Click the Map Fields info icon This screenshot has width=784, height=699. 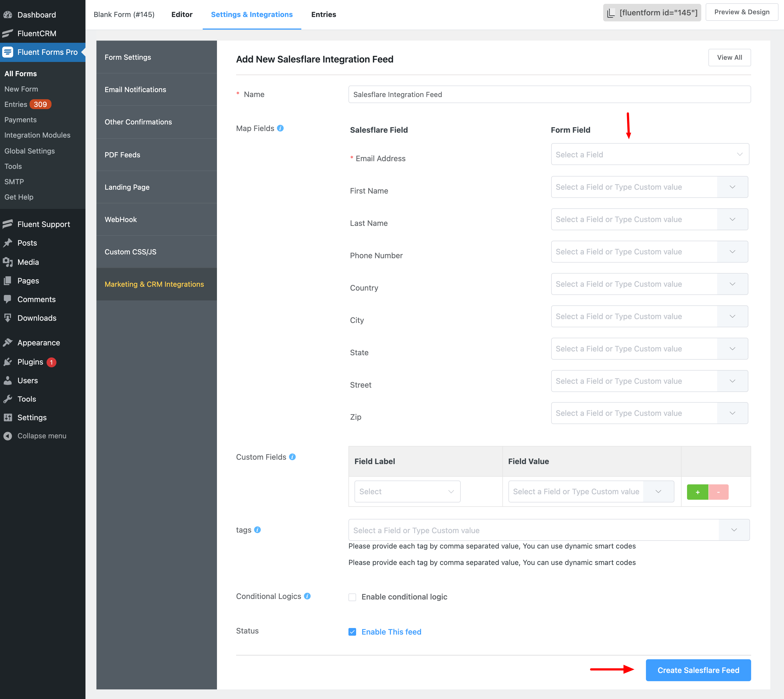click(281, 128)
